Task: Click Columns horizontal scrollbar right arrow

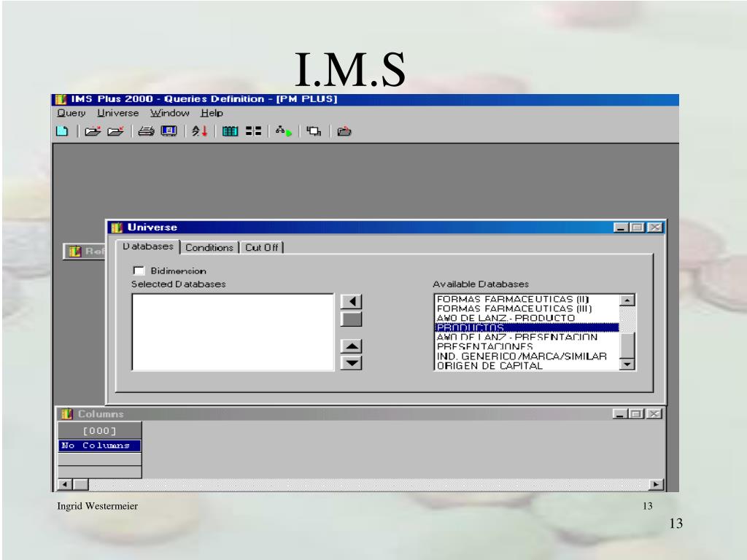Action: coord(656,485)
